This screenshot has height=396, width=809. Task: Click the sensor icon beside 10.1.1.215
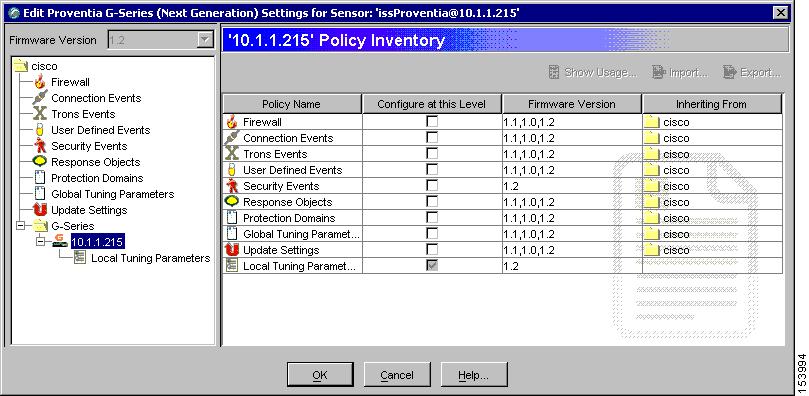60,241
